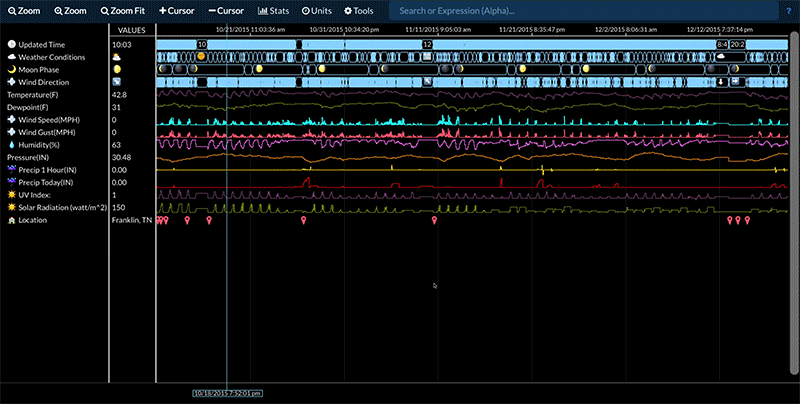The height and width of the screenshot is (404, 800).
Task: Open the Tools gear menu
Action: point(358,10)
